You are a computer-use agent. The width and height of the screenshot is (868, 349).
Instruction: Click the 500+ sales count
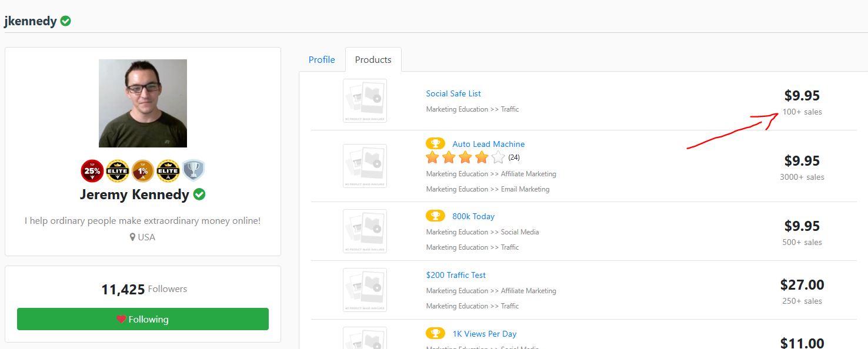802,242
